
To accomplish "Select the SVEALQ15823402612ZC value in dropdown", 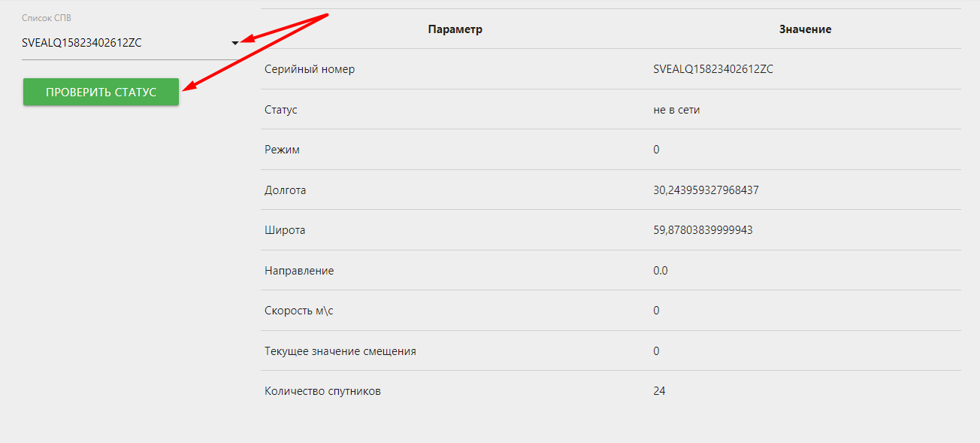I will (82, 43).
